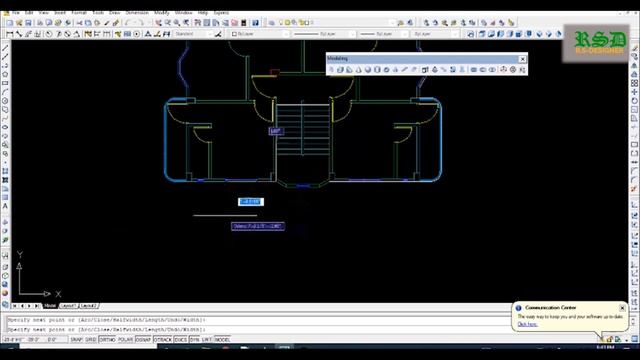Toggle ORTHO mode in status bar
Image resolution: width=640 pixels, height=360 pixels.
(x=107, y=340)
